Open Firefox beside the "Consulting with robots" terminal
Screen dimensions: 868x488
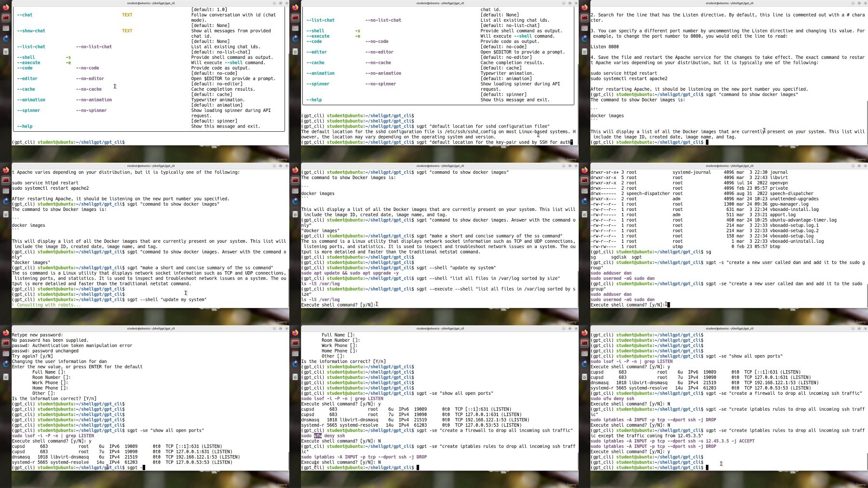tap(6, 170)
